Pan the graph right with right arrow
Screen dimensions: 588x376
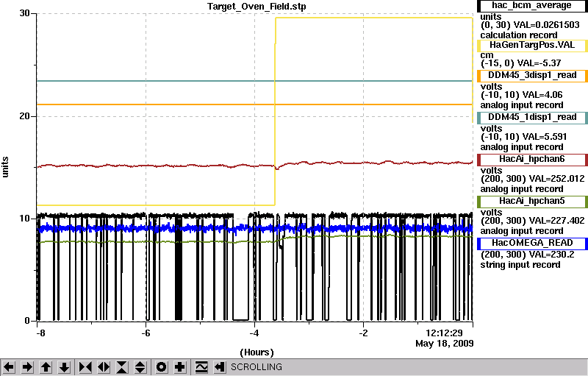click(27, 367)
